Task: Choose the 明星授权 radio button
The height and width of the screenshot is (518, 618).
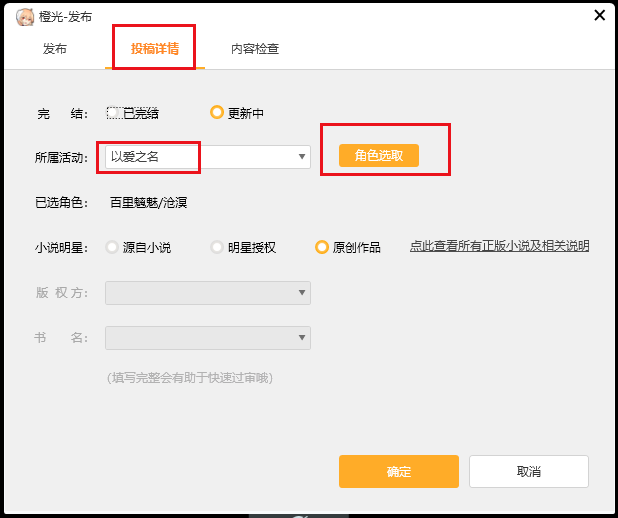Action: (217, 247)
